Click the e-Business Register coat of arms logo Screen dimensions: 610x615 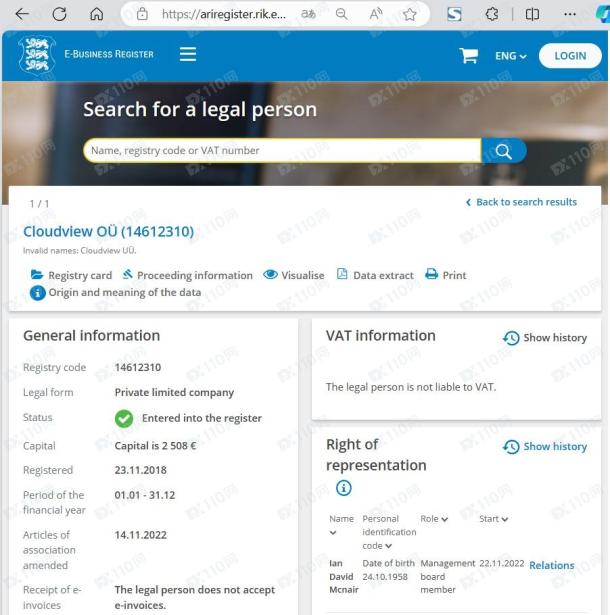(37, 55)
